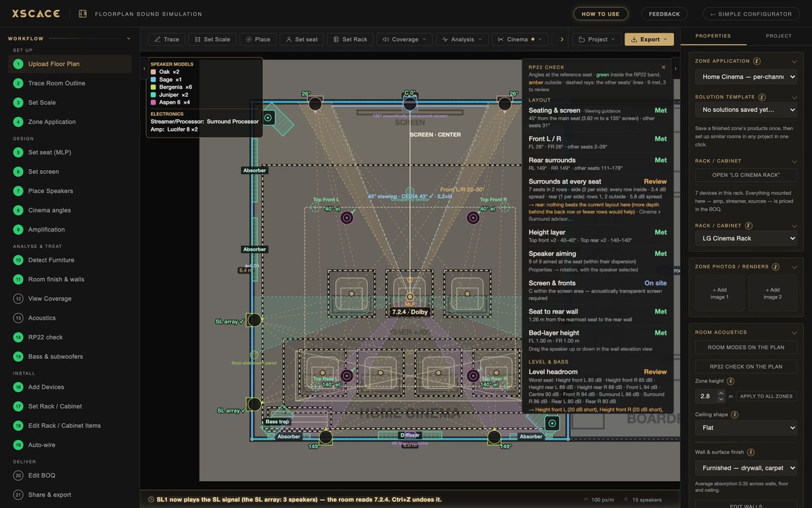Click the Add image 2 placeholder
The height and width of the screenshot is (508, 812).
click(773, 293)
